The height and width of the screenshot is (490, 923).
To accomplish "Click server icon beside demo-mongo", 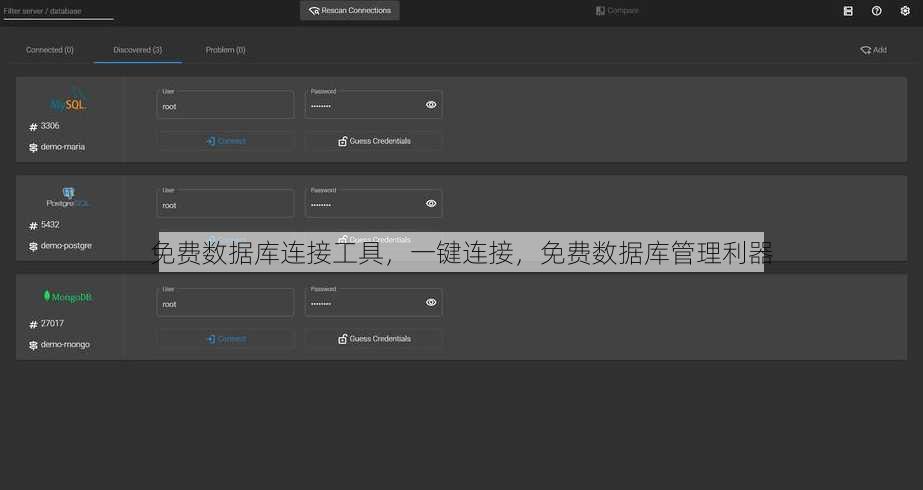I will [x=33, y=345].
